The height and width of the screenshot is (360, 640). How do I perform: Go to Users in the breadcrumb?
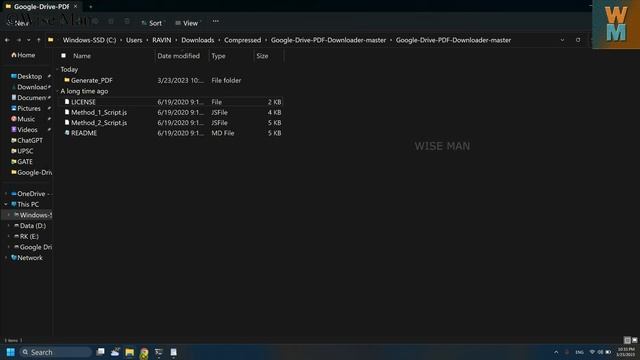tap(134, 40)
